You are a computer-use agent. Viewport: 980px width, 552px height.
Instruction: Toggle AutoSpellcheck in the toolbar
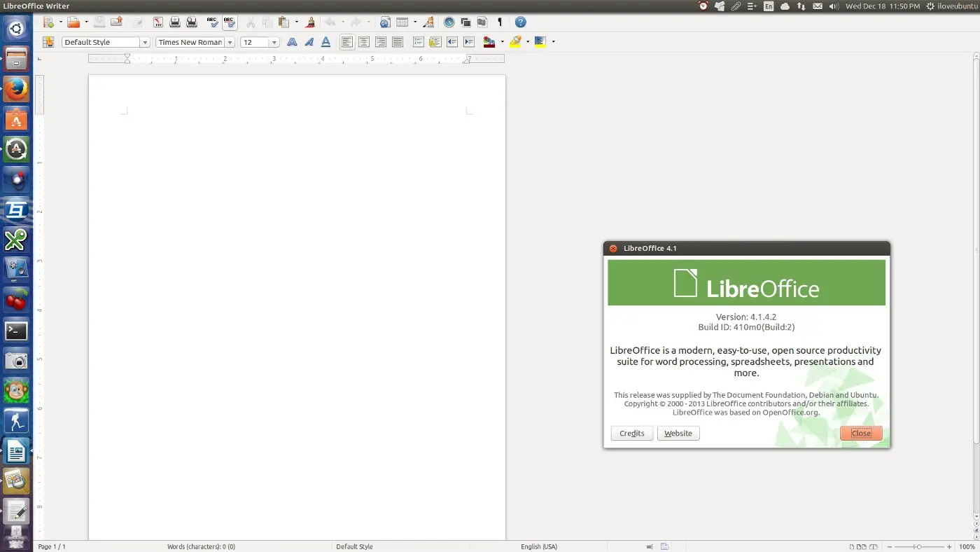230,22
